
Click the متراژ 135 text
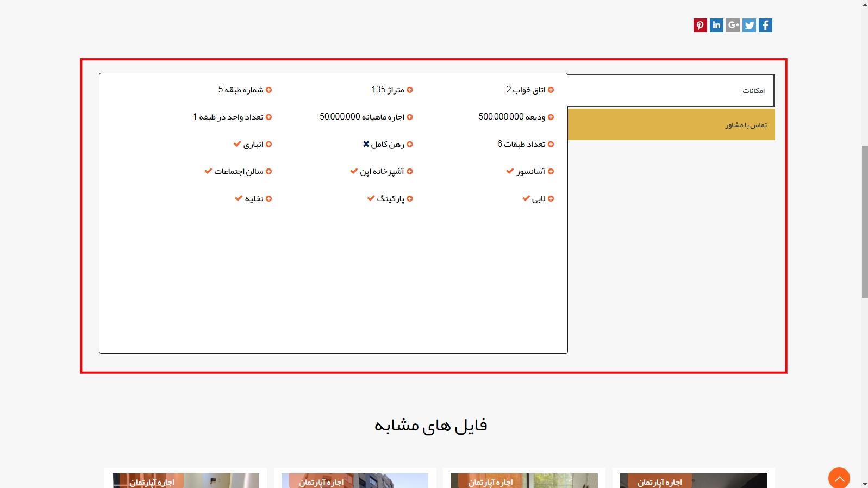(388, 90)
